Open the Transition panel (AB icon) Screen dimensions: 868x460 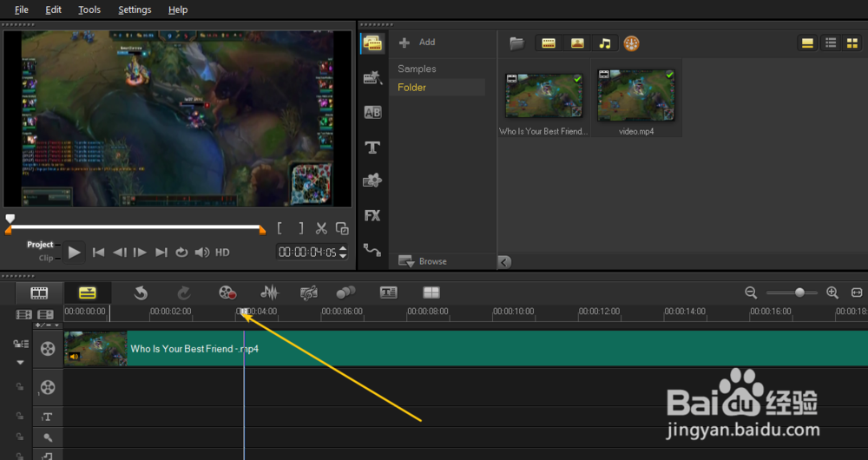(372, 112)
